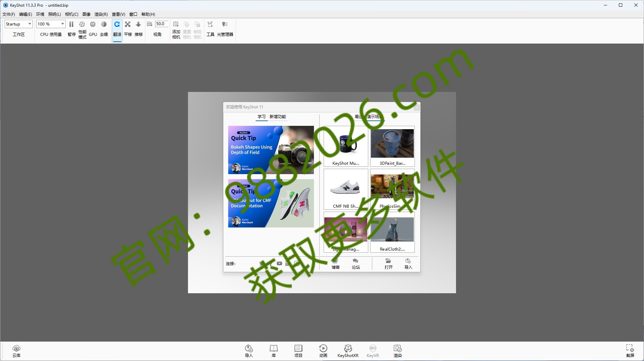The image size is (644, 361).
Task: Open the 环境 menu
Action: tap(40, 14)
